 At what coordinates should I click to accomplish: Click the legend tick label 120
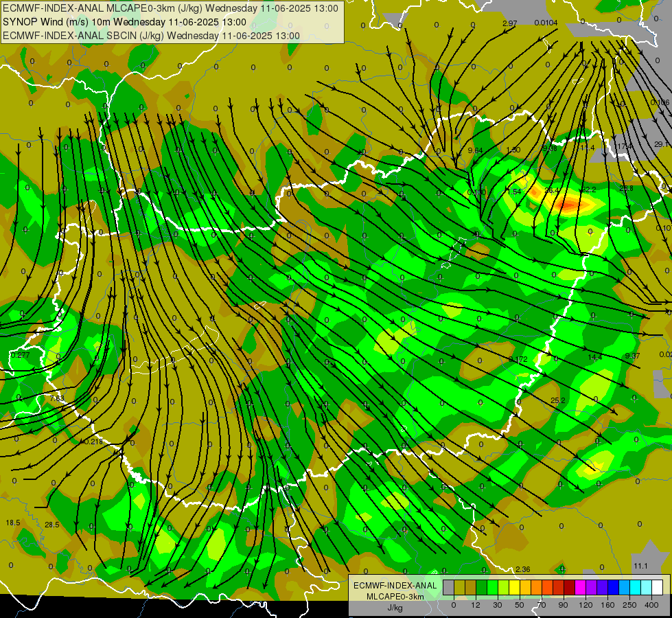point(586,605)
